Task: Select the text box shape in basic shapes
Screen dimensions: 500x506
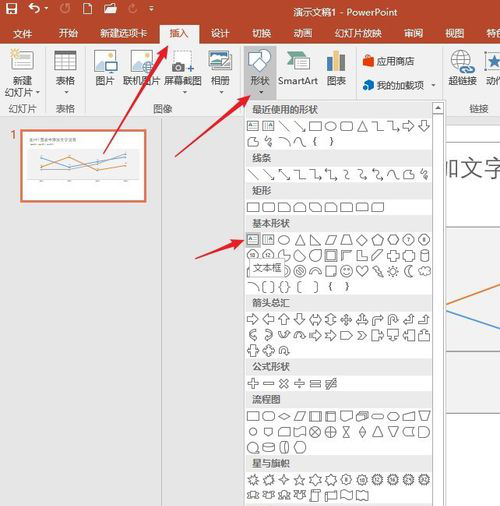Action: click(253, 239)
